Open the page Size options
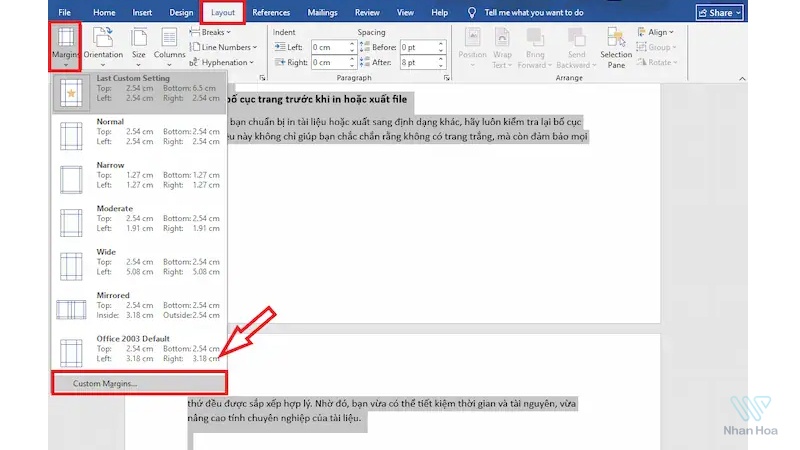 pos(138,46)
